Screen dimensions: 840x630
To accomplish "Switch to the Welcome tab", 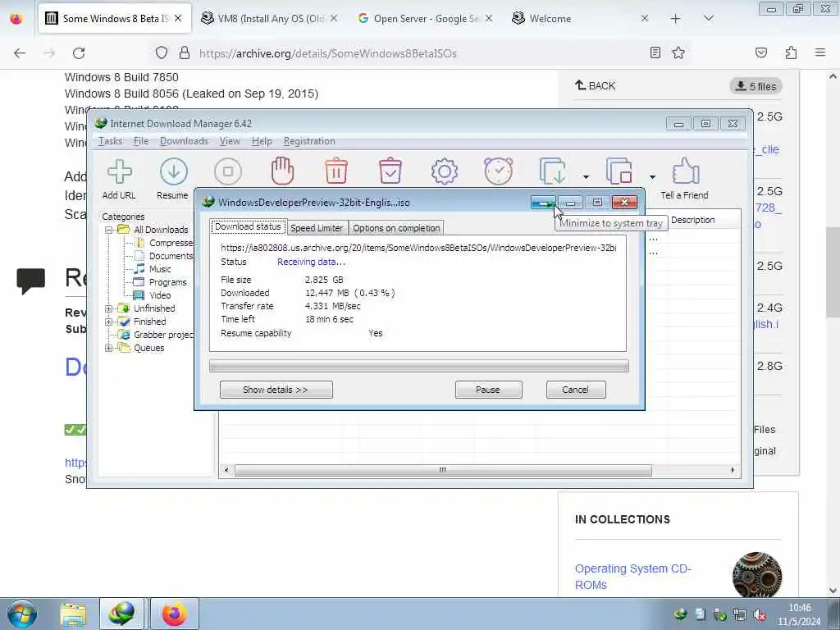I will pyautogui.click(x=581, y=19).
